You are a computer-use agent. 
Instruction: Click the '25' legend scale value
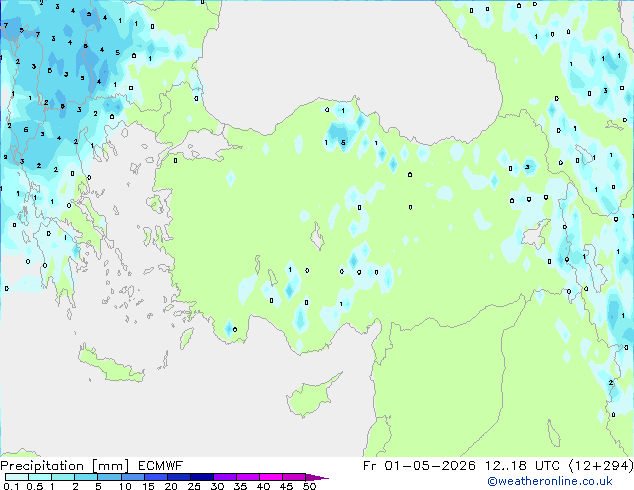(x=194, y=486)
